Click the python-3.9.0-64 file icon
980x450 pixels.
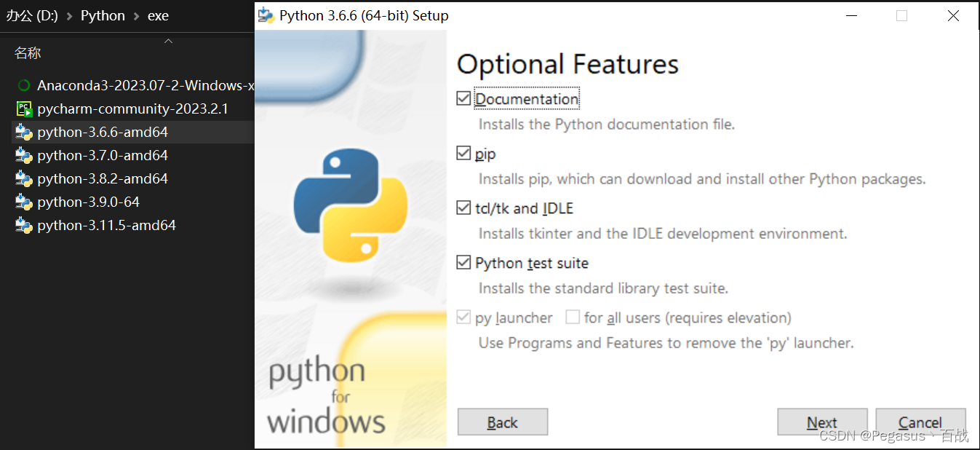point(24,202)
